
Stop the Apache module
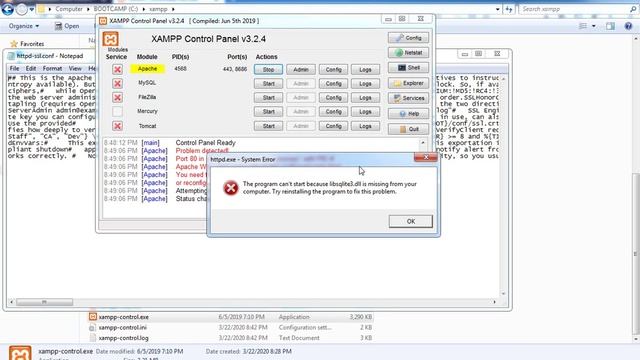[268, 69]
